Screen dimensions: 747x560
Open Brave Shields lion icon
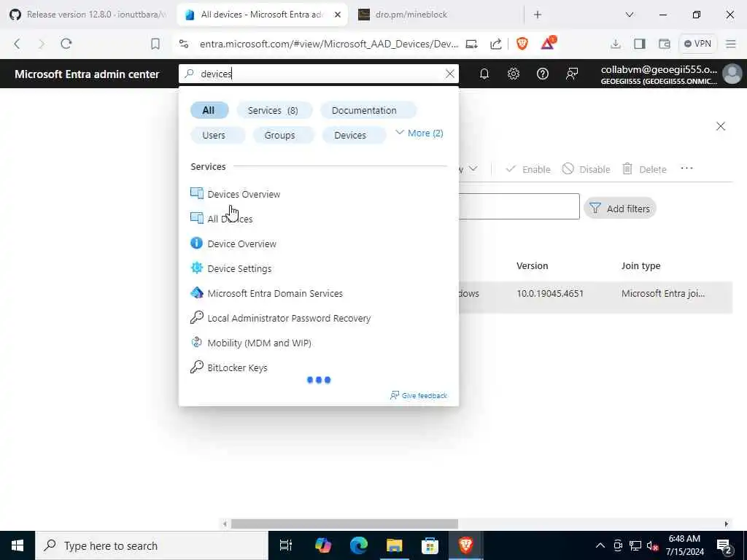click(522, 44)
